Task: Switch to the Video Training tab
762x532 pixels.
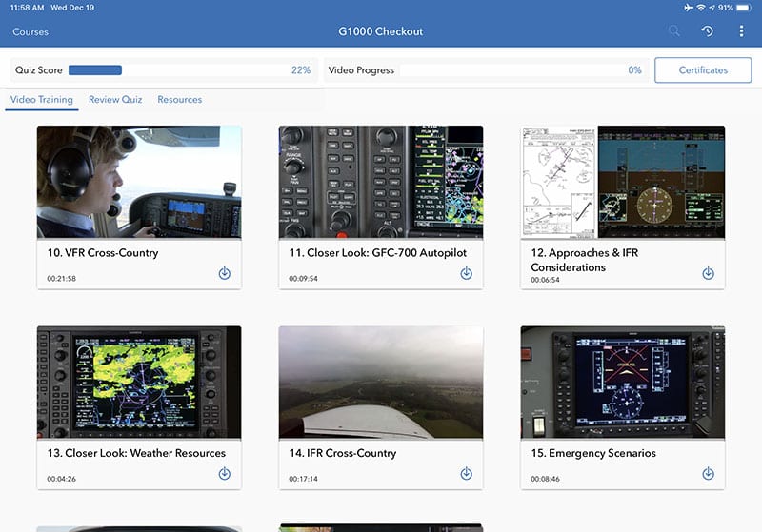Action: [41, 100]
